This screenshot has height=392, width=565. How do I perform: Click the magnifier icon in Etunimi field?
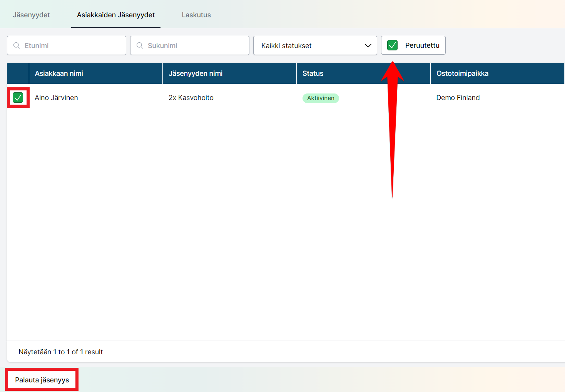tap(17, 45)
